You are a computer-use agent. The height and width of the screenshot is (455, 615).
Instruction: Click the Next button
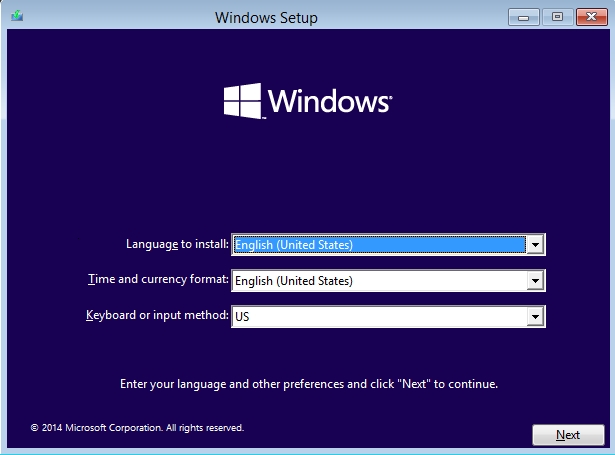pos(568,435)
